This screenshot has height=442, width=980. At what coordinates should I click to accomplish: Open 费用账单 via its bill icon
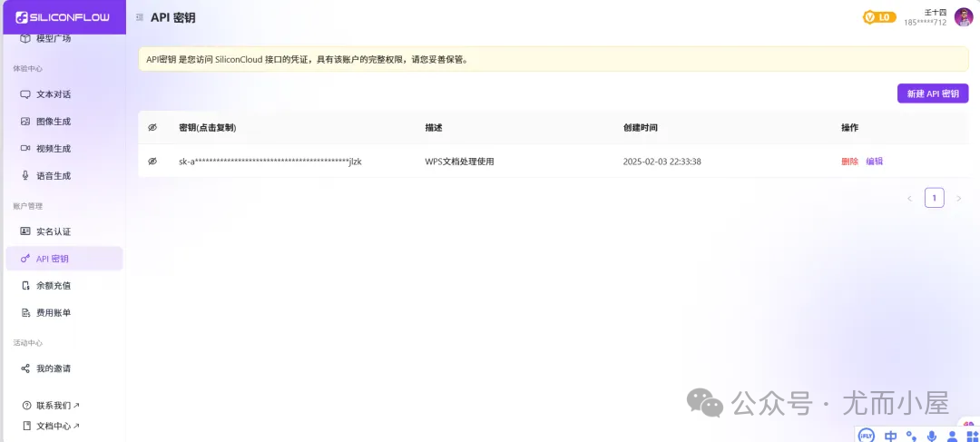[25, 312]
